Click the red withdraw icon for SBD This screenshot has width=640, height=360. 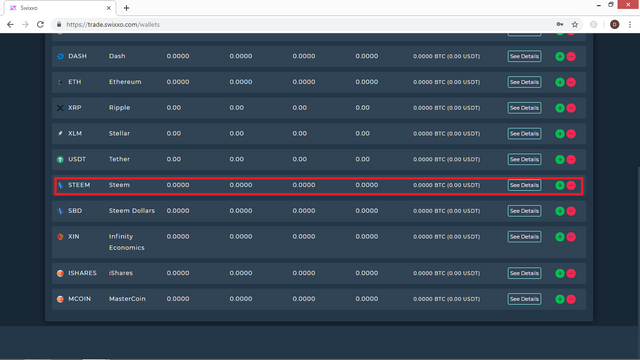coord(571,211)
